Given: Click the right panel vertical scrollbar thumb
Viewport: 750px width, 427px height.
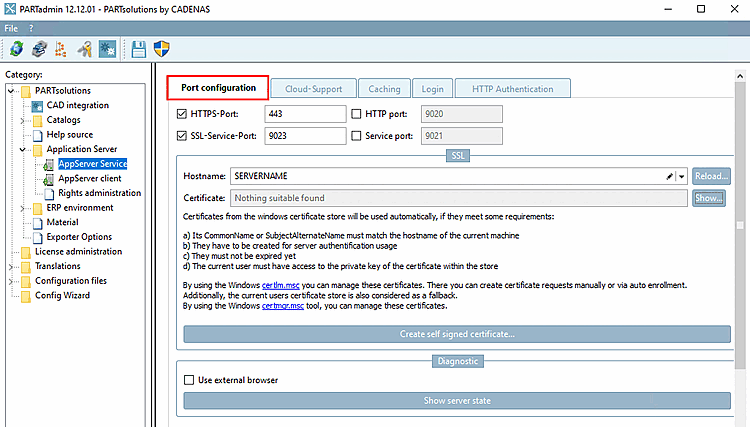Looking at the screenshot, I should point(740,225).
